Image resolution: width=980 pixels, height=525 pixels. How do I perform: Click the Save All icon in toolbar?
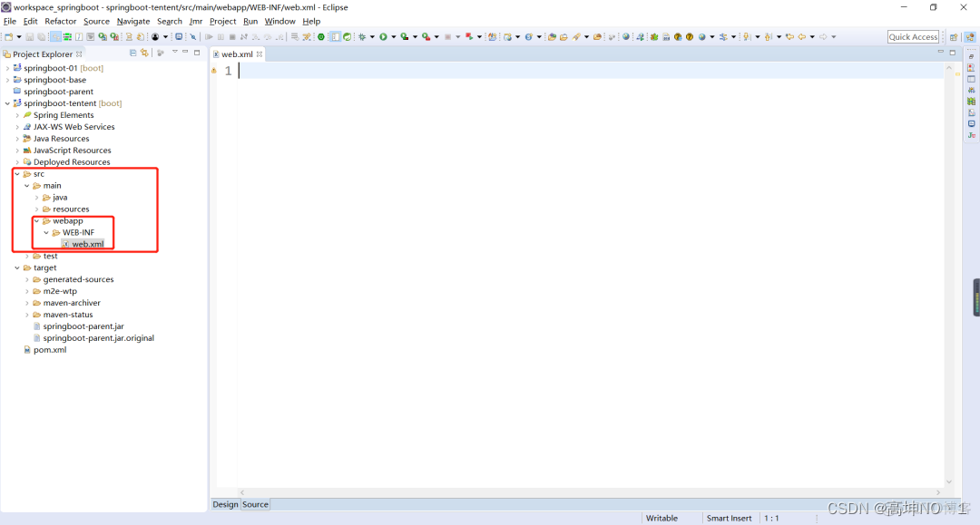pos(41,37)
